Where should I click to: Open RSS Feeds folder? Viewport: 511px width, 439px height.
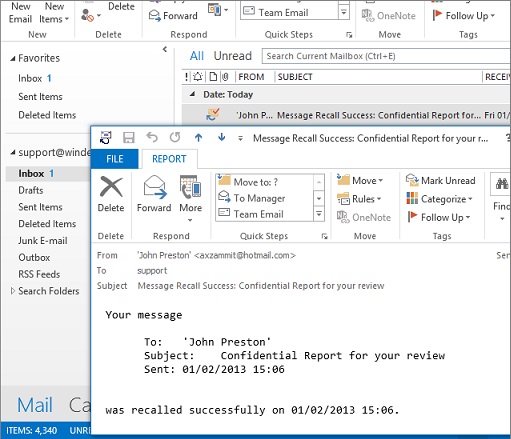pyautogui.click(x=39, y=274)
